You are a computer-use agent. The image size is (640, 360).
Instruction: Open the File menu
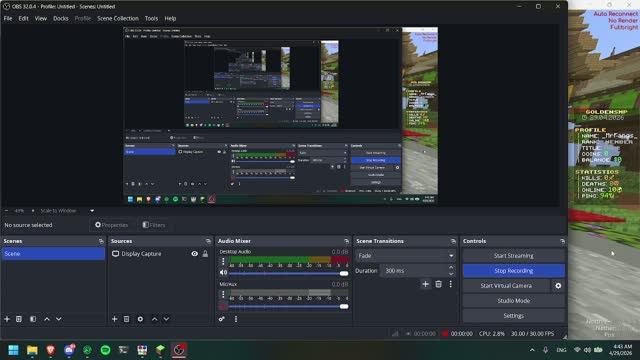[8, 18]
